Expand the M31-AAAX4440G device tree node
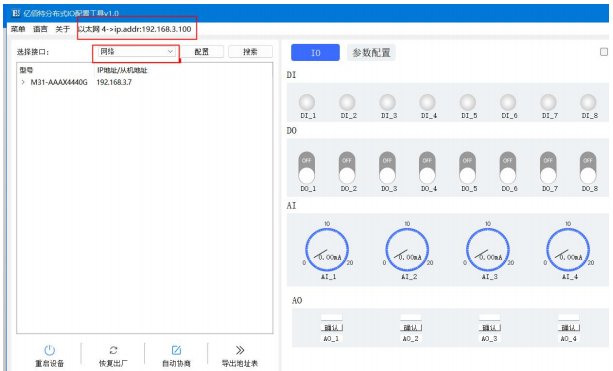 pos(23,82)
